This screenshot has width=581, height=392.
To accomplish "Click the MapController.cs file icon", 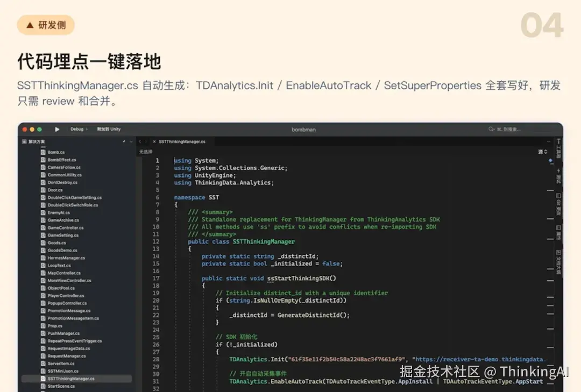I will [44, 273].
